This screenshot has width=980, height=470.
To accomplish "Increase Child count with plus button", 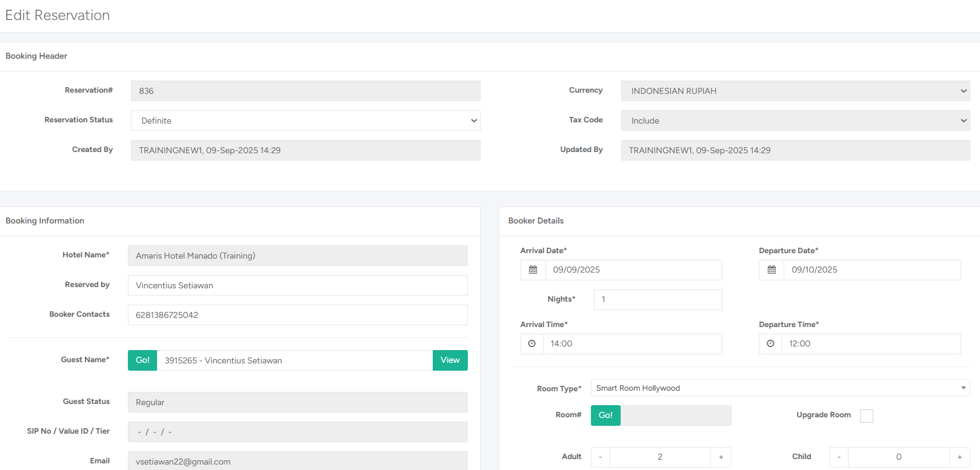I will pyautogui.click(x=959, y=457).
